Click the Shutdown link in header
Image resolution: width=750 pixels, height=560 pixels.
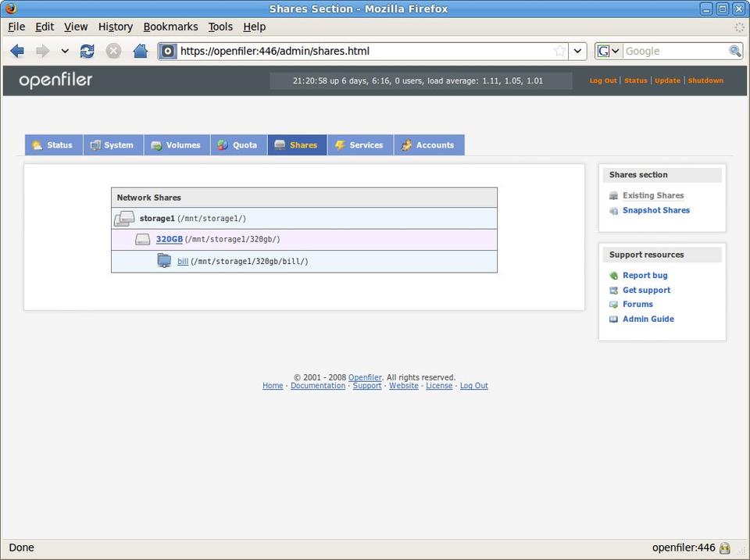pyautogui.click(x=705, y=80)
